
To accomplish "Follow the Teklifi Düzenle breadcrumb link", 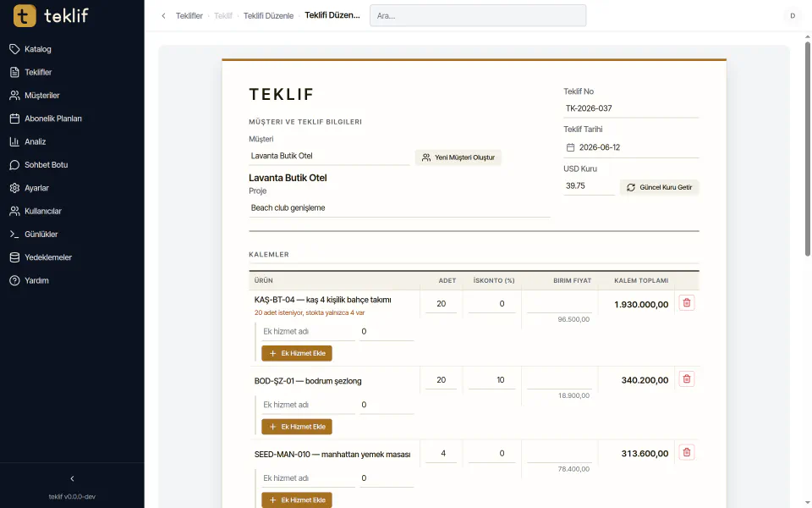I will 268,15.
